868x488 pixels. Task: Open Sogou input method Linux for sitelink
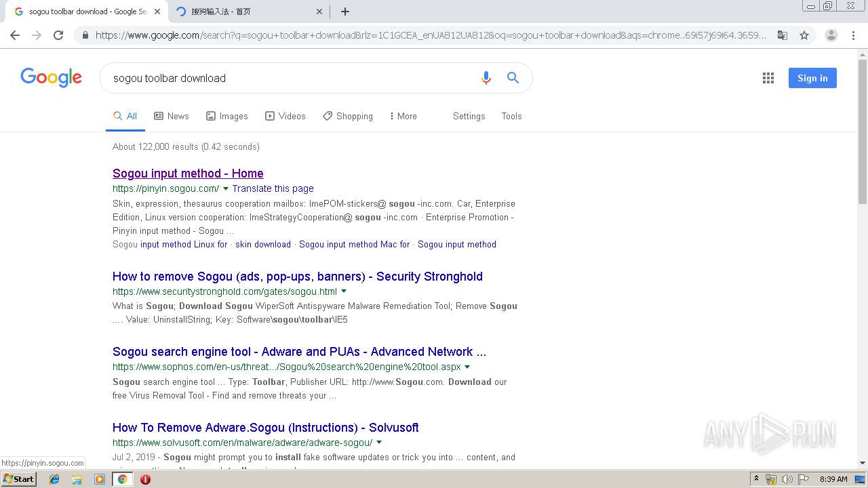(184, 244)
